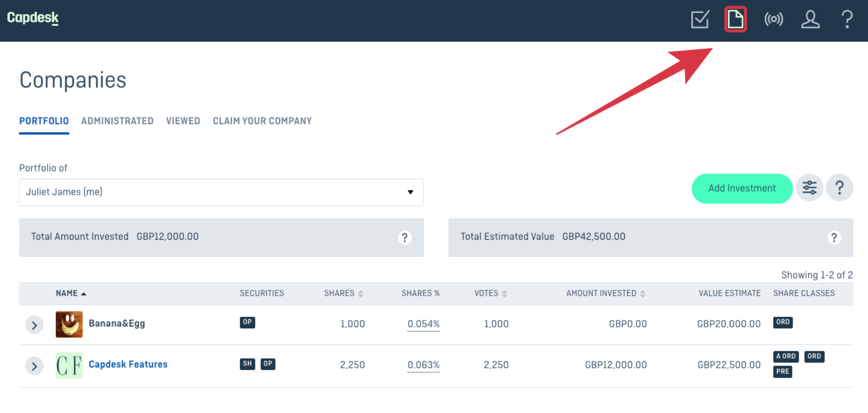The image size is (868, 413).
Task: Click the Showing 1-2 of 2 text
Action: 817,275
